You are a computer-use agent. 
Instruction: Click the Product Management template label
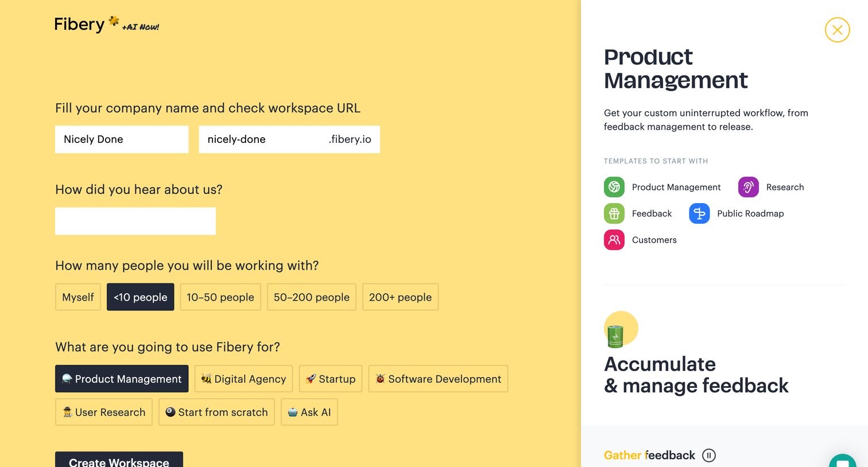[x=676, y=187]
